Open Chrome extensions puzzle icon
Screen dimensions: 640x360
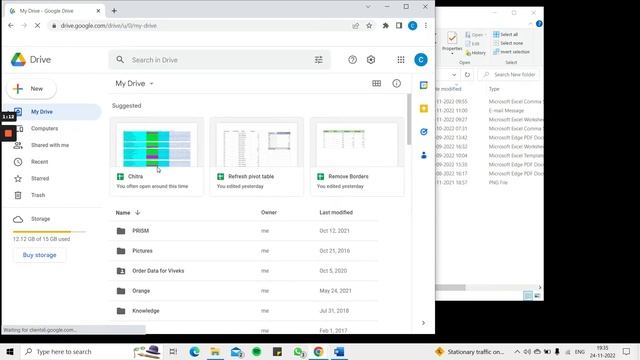point(385,26)
